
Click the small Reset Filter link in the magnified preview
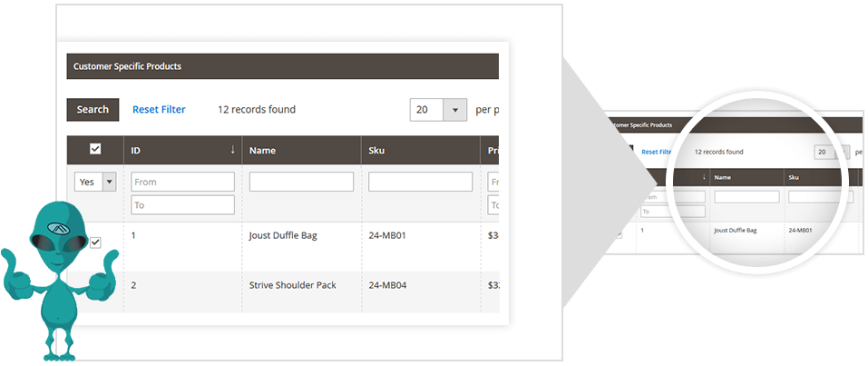656,152
